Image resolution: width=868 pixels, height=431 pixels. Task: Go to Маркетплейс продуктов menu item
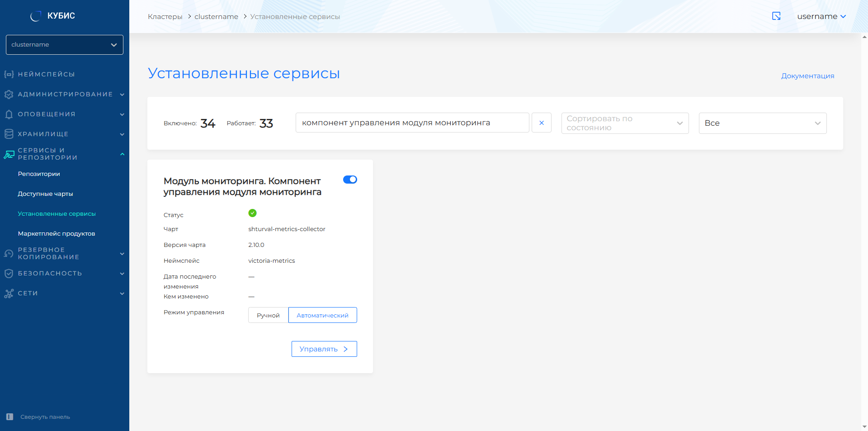click(57, 233)
